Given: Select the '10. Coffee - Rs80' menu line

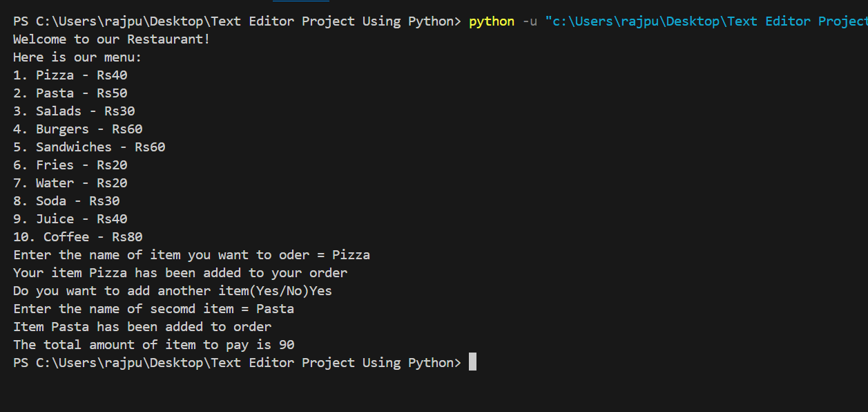Looking at the screenshot, I should (x=78, y=237).
